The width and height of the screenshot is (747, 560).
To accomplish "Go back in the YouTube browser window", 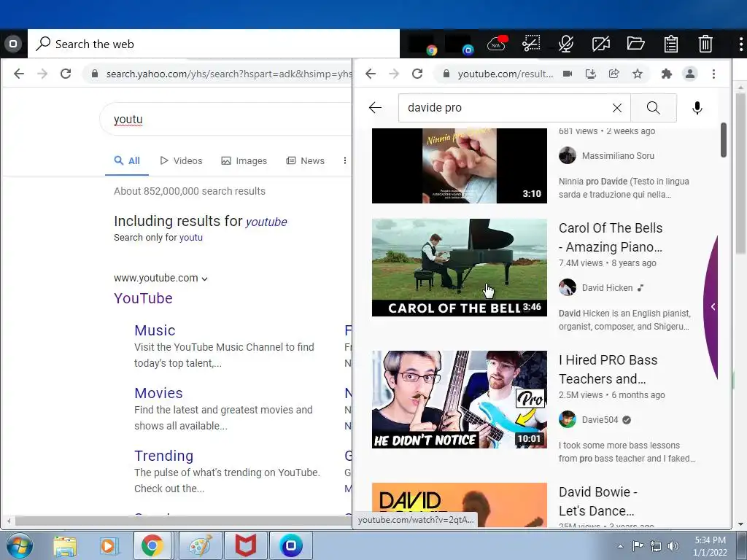I will 371,74.
